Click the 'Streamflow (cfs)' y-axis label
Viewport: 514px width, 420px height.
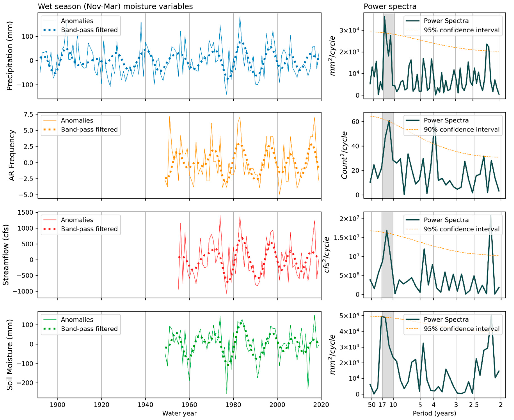pos(6,255)
